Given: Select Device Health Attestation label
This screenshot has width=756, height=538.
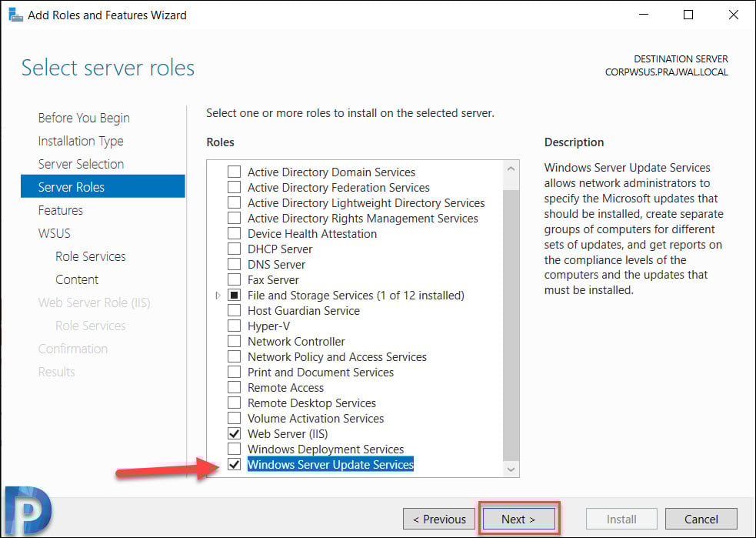Looking at the screenshot, I should click(x=312, y=233).
